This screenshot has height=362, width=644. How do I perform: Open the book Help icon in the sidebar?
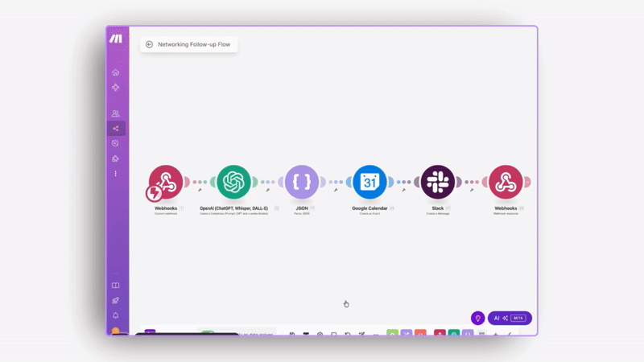coord(115,286)
